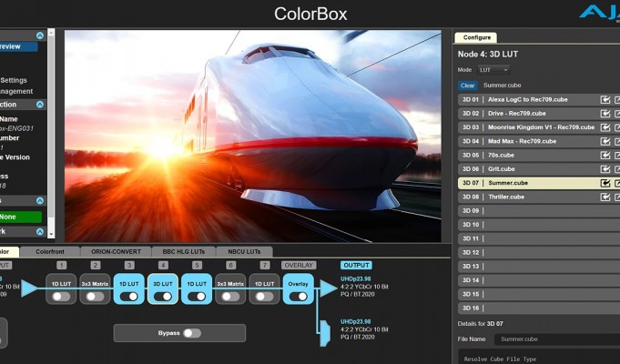Collapse the topmost sidebar section chevron
Image resolution: width=620 pixels, height=364 pixels.
40,35
